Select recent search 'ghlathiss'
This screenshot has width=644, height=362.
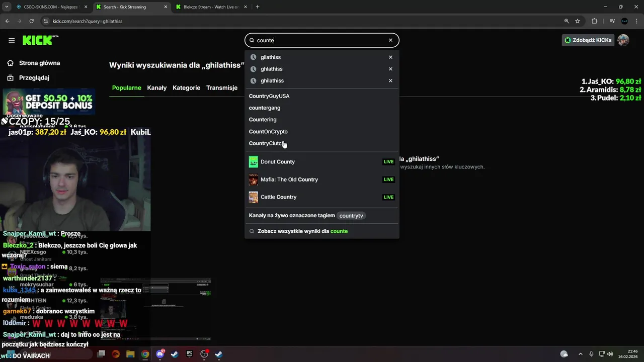(272, 69)
